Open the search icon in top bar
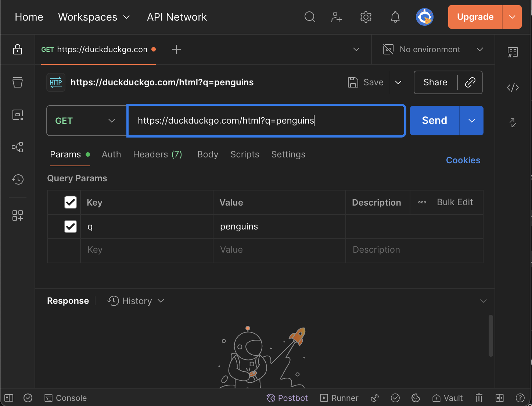This screenshot has height=406, width=532. (310, 17)
